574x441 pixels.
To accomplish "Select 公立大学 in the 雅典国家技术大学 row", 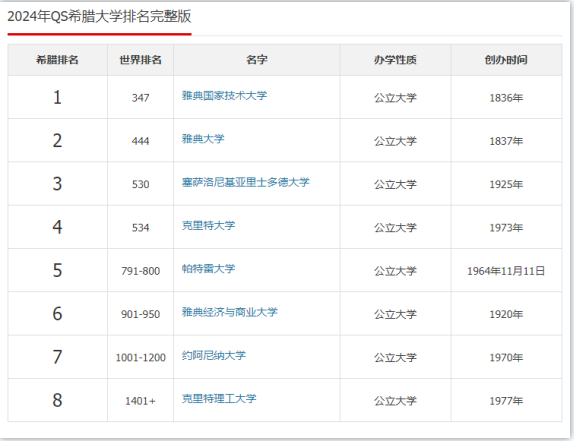I will pyautogui.click(x=395, y=98).
